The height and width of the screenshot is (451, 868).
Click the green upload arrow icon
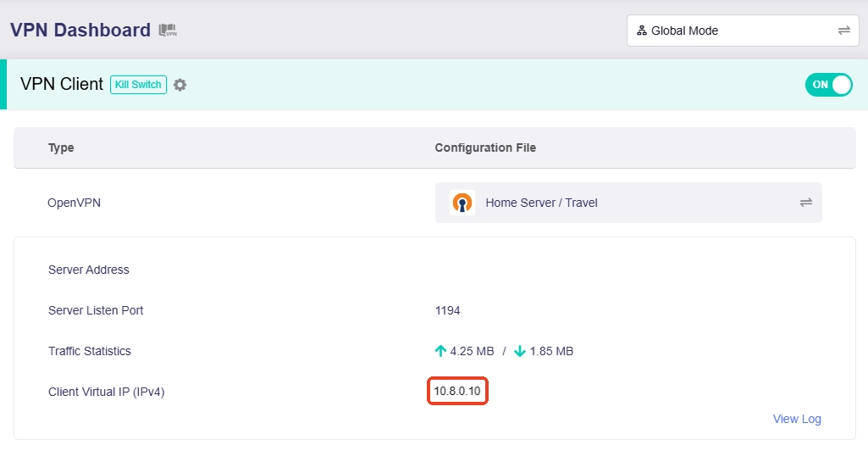[x=440, y=351]
